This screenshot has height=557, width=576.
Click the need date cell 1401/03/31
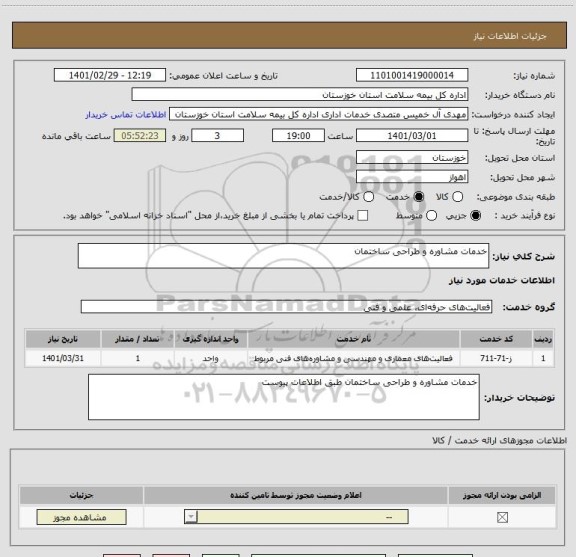tap(63, 358)
